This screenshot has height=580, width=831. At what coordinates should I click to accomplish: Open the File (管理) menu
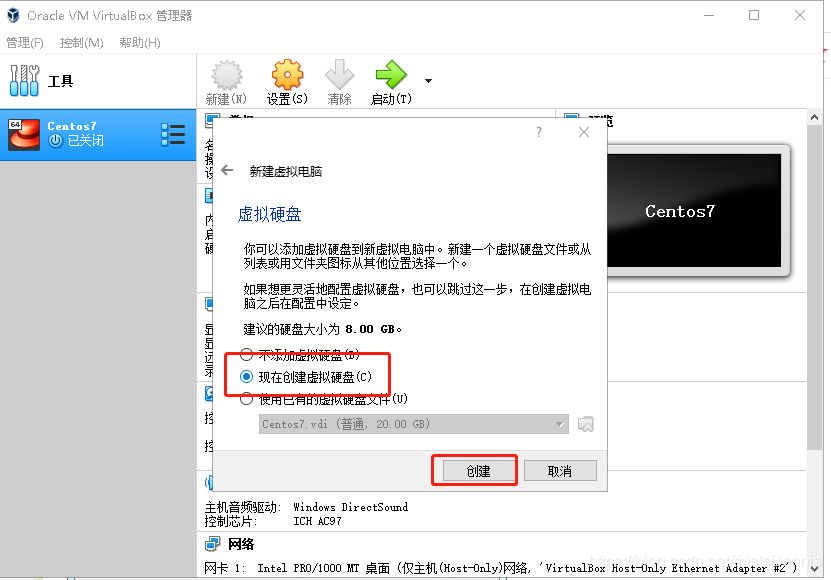24,42
